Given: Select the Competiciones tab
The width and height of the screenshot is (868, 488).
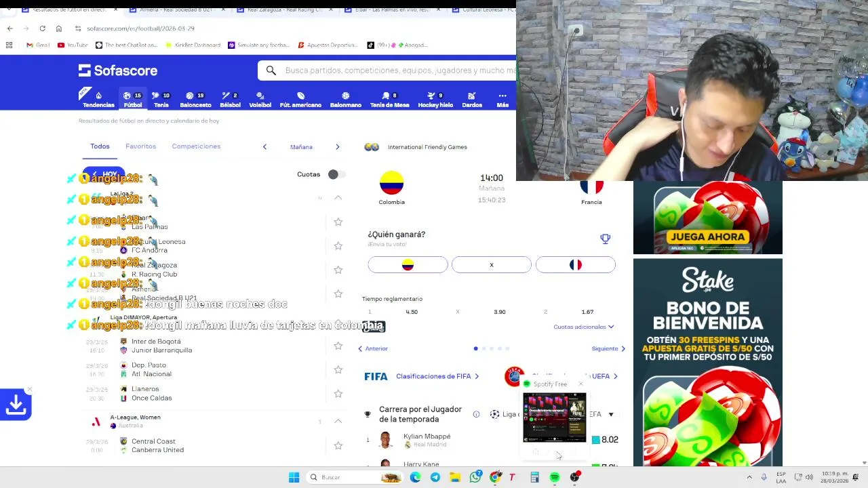Looking at the screenshot, I should click(x=196, y=146).
